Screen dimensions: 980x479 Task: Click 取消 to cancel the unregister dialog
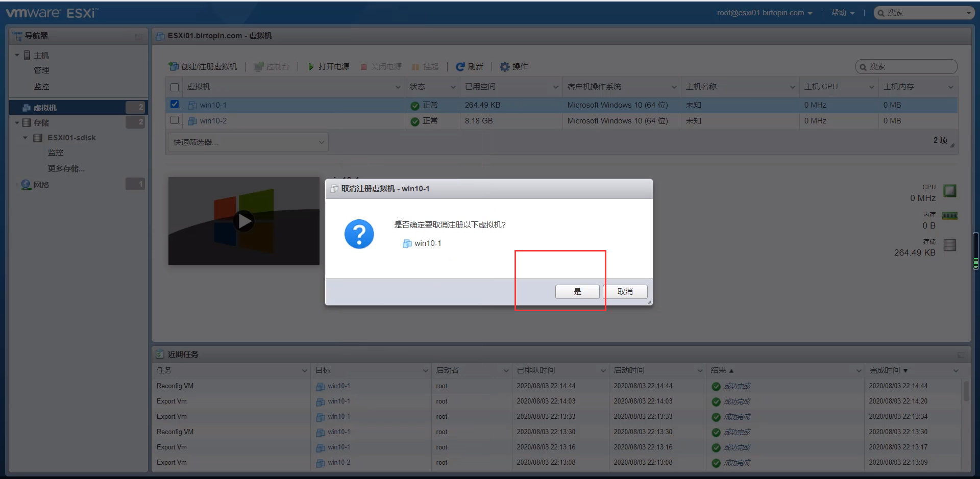coord(625,292)
